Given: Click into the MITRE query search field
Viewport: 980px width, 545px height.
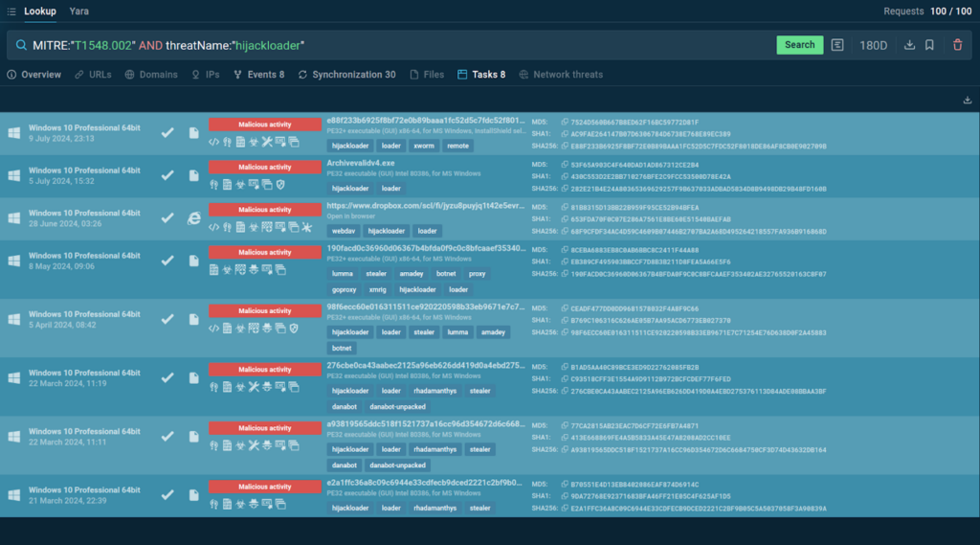Looking at the screenshot, I should [383, 45].
